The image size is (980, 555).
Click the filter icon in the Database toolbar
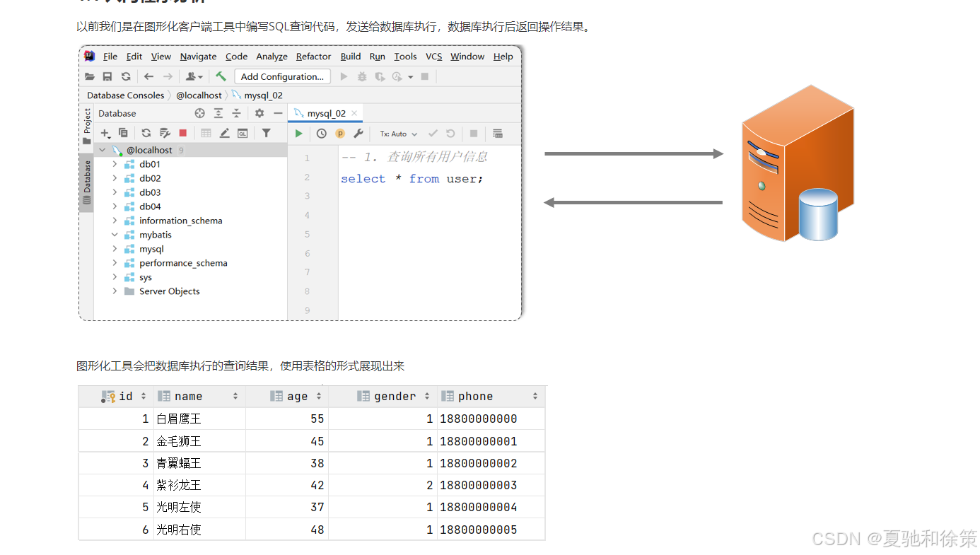point(267,133)
